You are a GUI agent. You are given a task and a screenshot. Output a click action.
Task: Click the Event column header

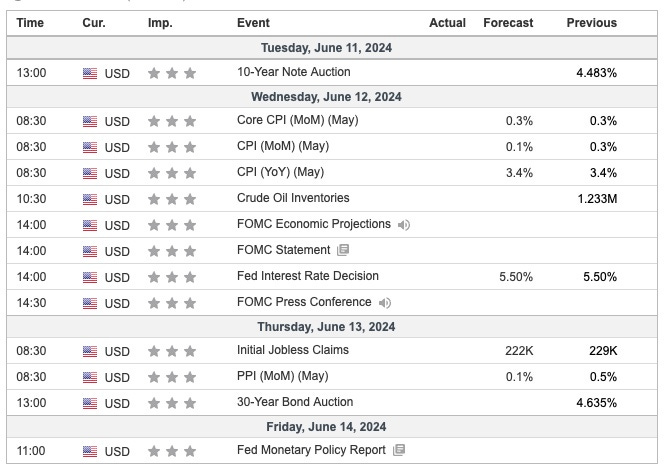tap(253, 23)
